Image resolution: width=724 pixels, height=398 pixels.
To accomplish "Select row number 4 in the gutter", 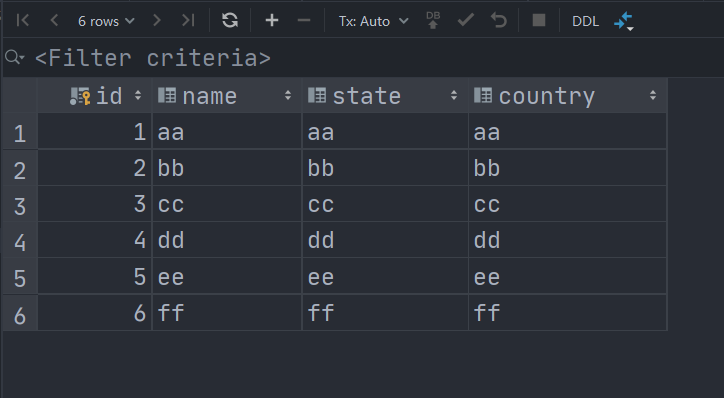I will point(20,241).
